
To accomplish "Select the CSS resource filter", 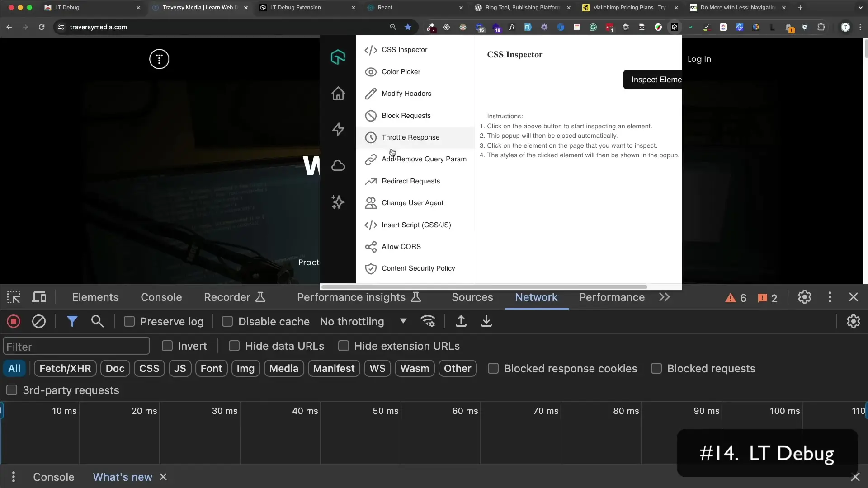I will click(149, 369).
